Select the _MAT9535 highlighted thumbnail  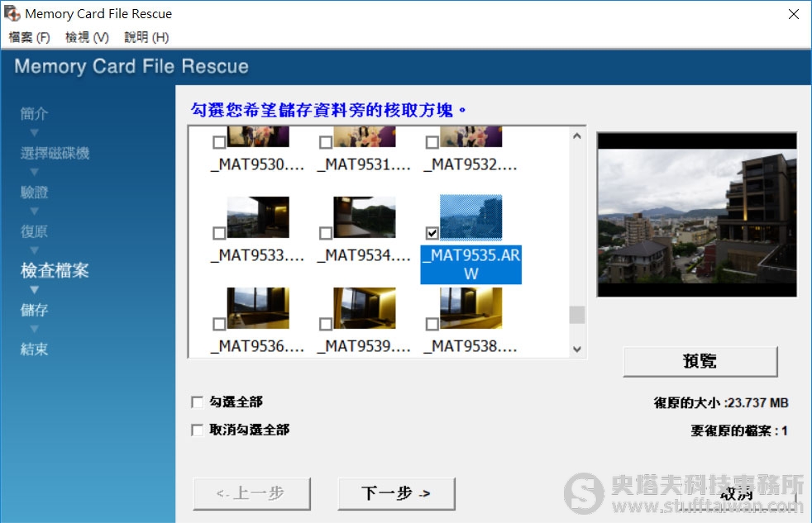[470, 217]
